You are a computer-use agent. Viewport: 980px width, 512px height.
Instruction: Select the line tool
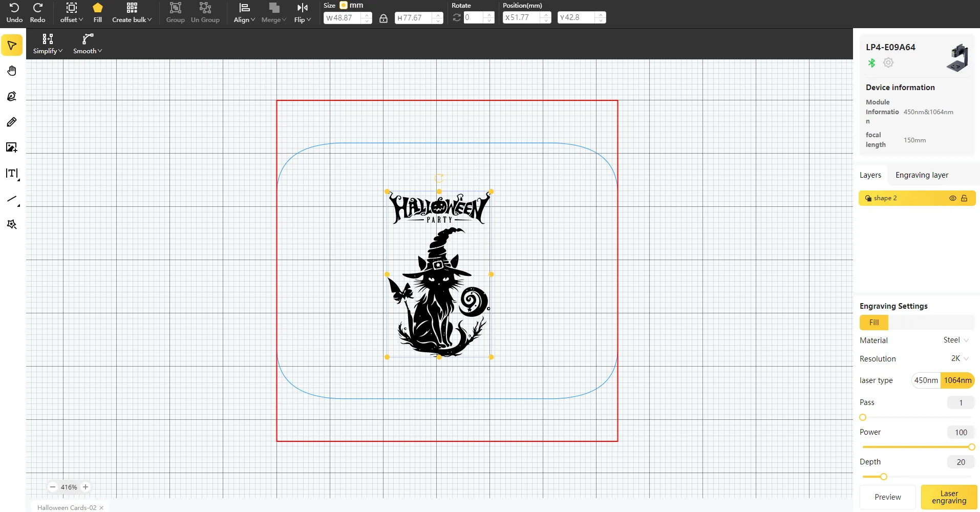[12, 199]
